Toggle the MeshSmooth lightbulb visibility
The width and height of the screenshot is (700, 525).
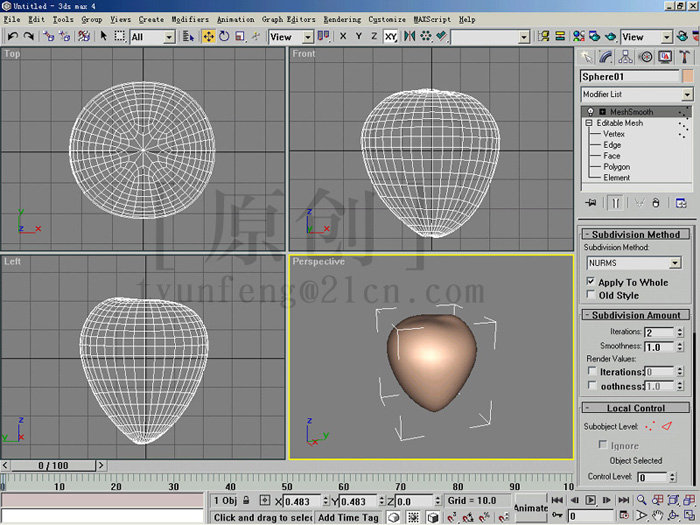590,112
